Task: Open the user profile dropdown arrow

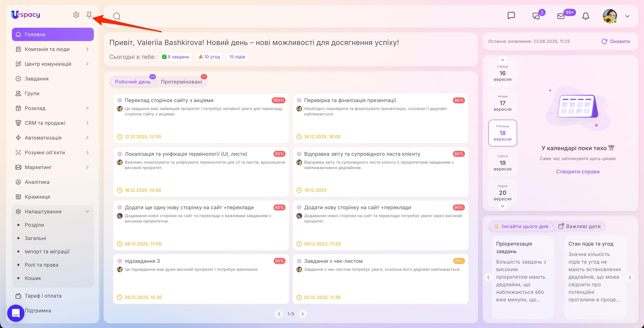Action: (x=627, y=16)
